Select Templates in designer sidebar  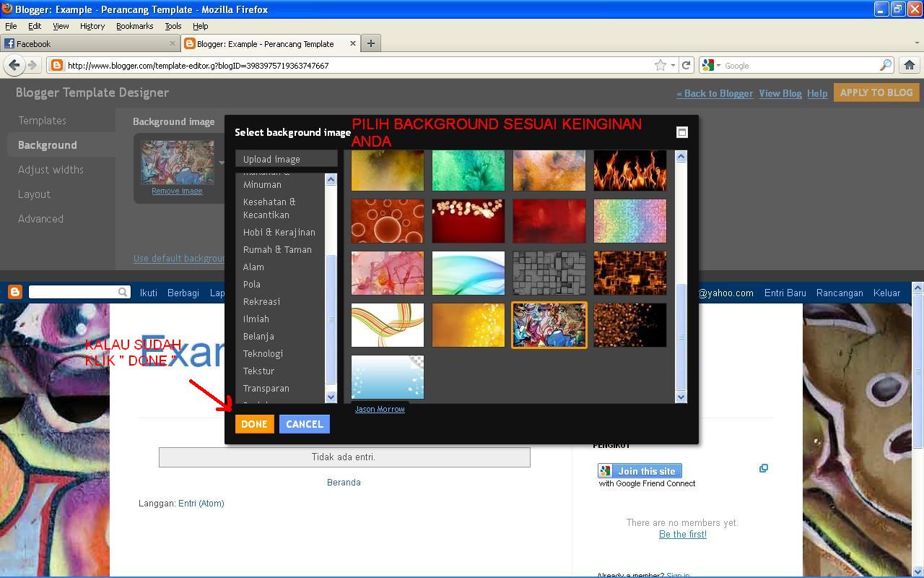pyautogui.click(x=43, y=121)
